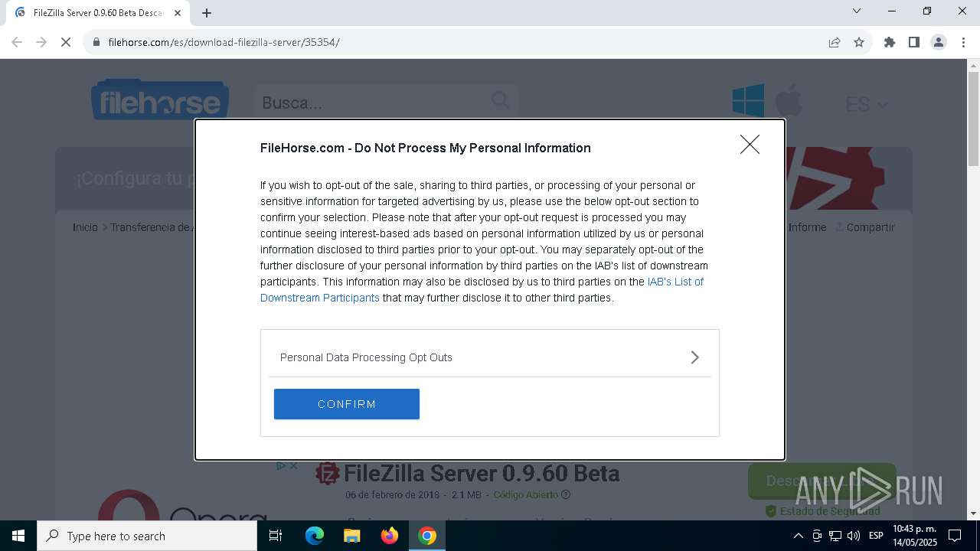
Task: Open IAB's List of Downstream Participants link
Action: point(675,282)
